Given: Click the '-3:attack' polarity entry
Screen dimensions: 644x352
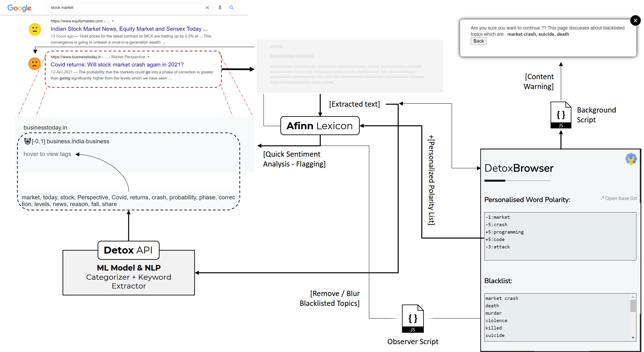Looking at the screenshot, I should pyautogui.click(x=498, y=247).
